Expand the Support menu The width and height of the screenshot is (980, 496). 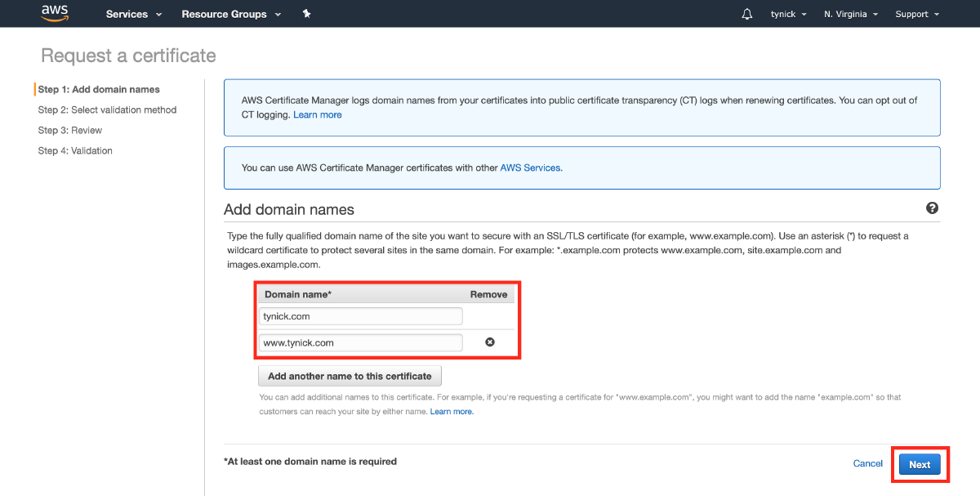coord(917,14)
